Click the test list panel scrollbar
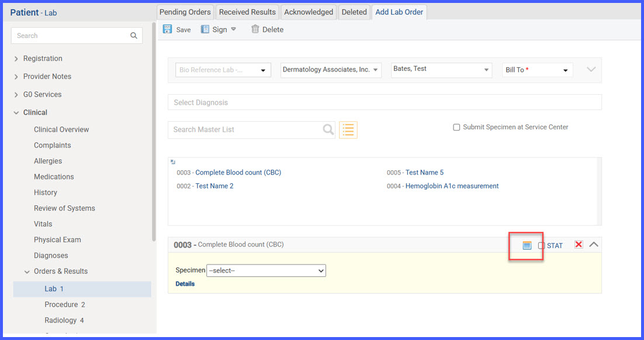644x340 pixels. tap(599, 191)
